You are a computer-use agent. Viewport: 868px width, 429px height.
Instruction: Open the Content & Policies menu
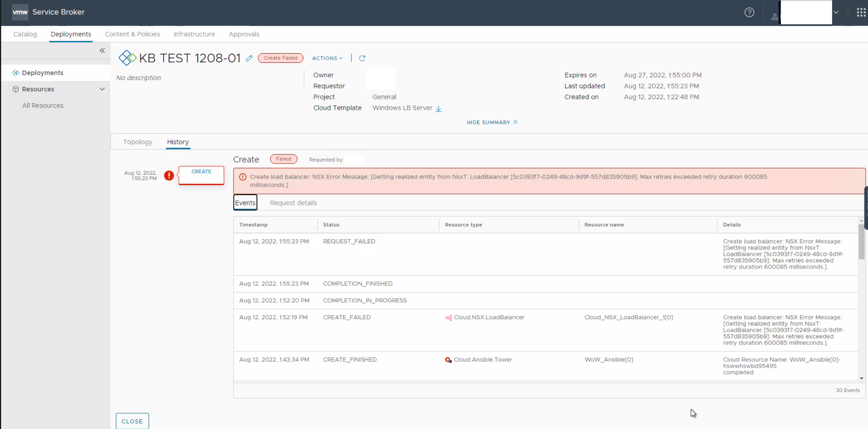point(132,34)
